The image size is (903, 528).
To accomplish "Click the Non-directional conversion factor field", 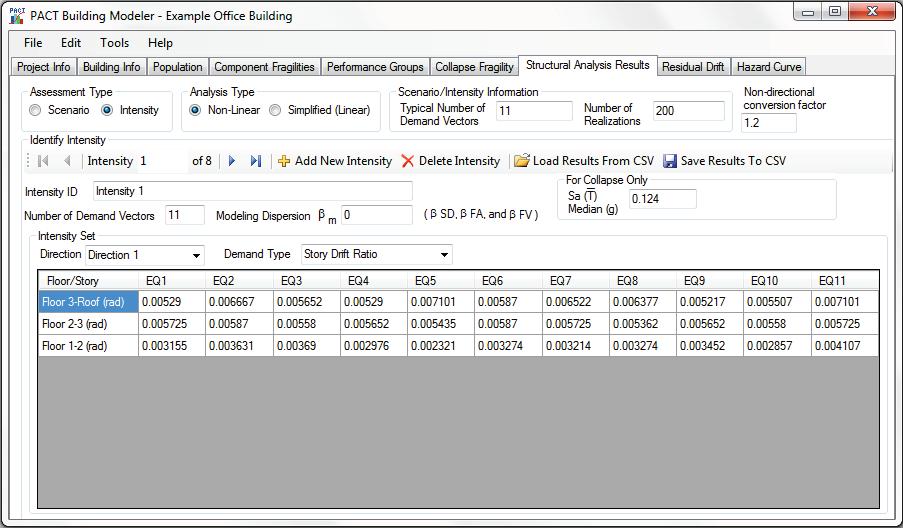I will click(769, 123).
